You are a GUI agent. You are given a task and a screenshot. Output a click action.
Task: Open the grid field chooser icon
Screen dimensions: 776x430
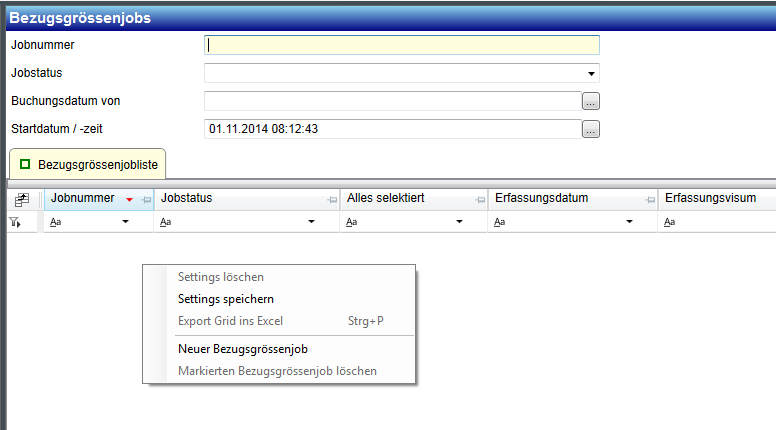(x=22, y=199)
